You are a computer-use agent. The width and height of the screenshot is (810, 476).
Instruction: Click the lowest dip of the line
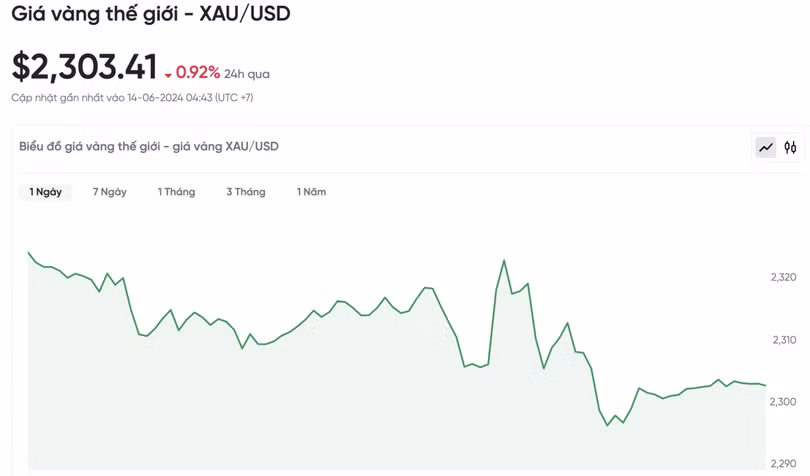607,425
